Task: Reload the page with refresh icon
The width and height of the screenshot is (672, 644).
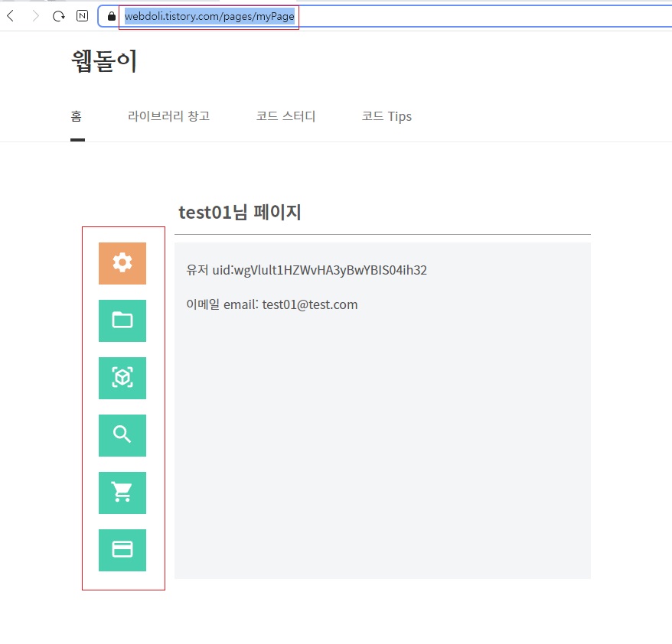Action: 58,16
